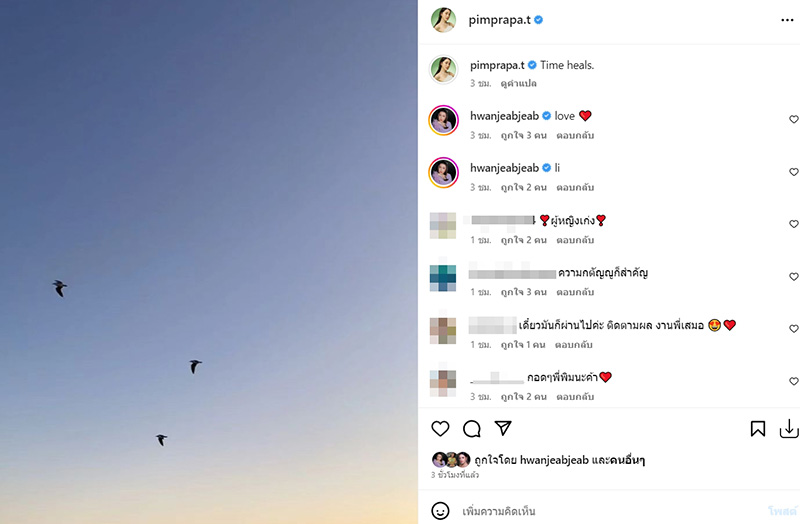Save post with bookmark icon
The height and width of the screenshot is (524, 800).
click(758, 429)
